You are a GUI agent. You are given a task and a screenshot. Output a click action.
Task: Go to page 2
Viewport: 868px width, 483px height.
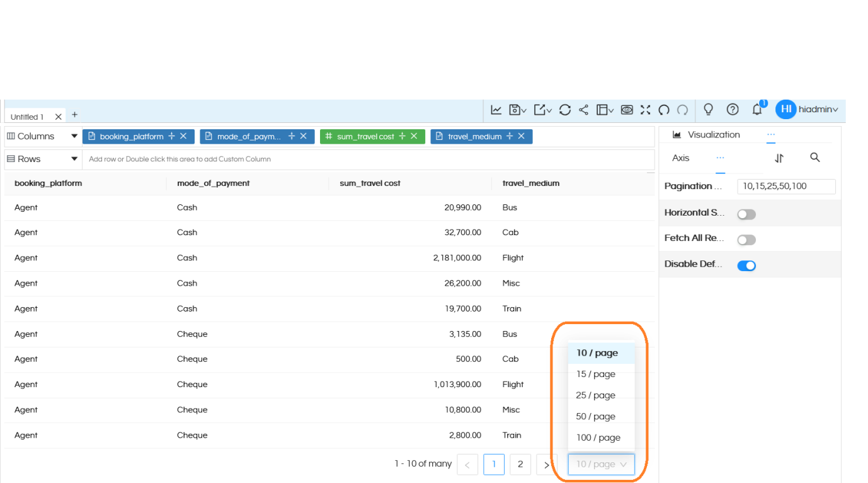click(520, 465)
